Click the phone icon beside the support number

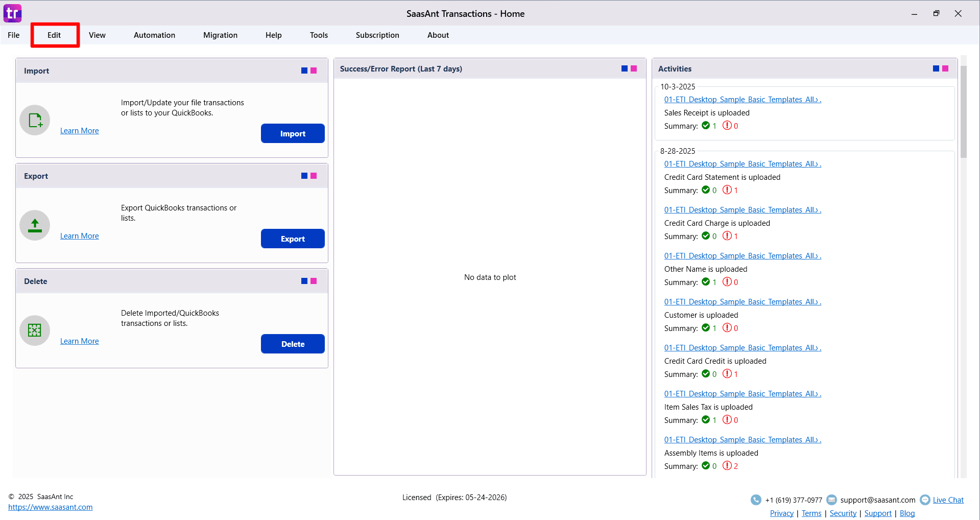(755, 500)
